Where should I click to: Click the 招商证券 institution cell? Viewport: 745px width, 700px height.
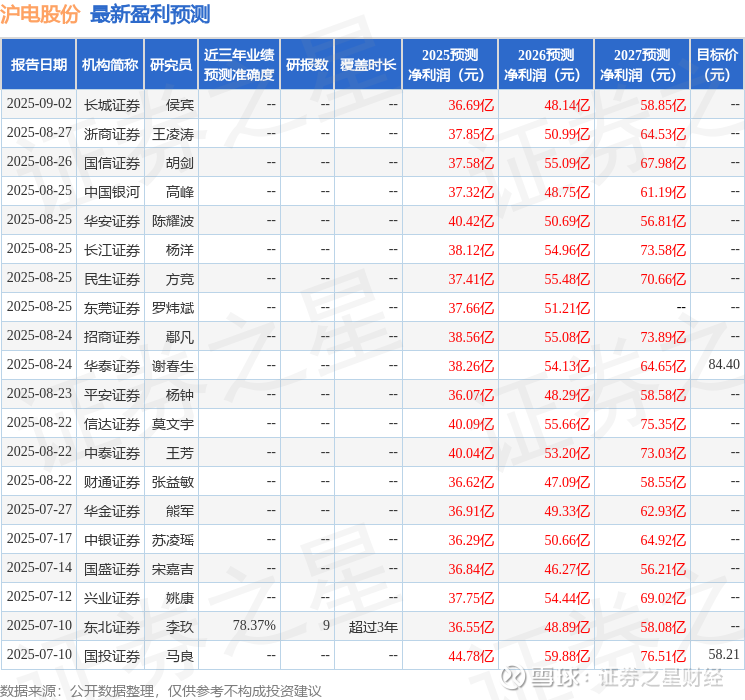coord(112,337)
